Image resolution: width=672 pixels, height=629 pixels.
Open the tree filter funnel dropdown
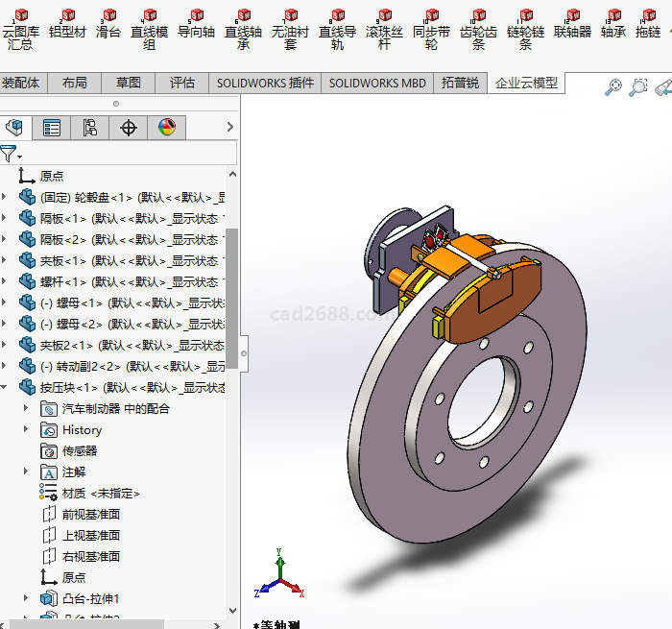click(10, 154)
